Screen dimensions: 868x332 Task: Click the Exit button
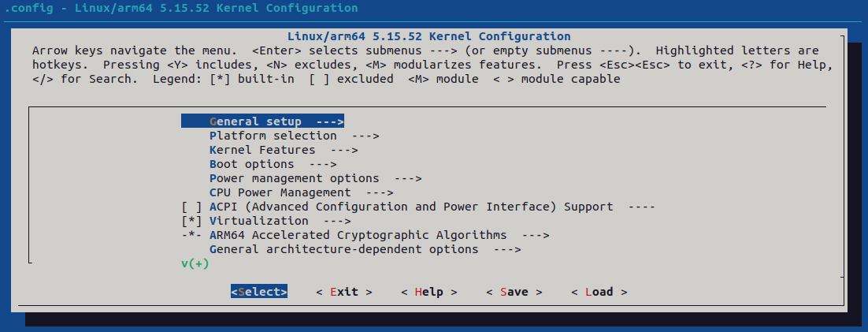point(343,292)
